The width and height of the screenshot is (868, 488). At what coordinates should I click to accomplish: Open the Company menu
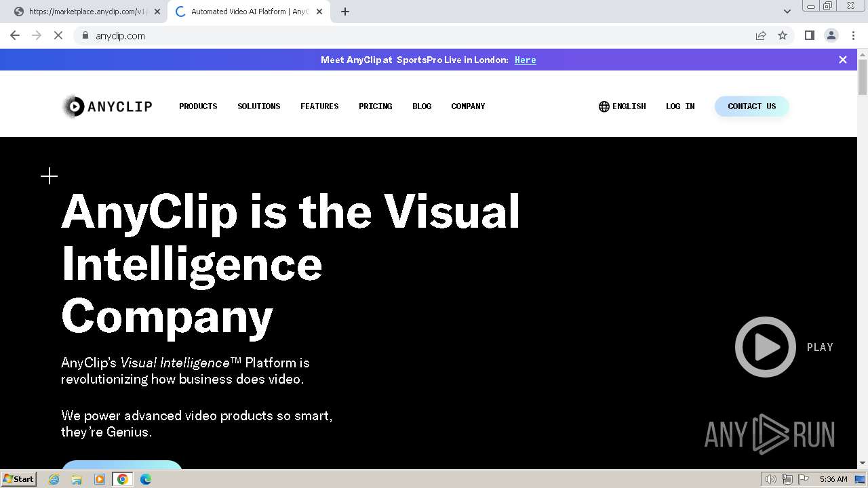(x=468, y=106)
